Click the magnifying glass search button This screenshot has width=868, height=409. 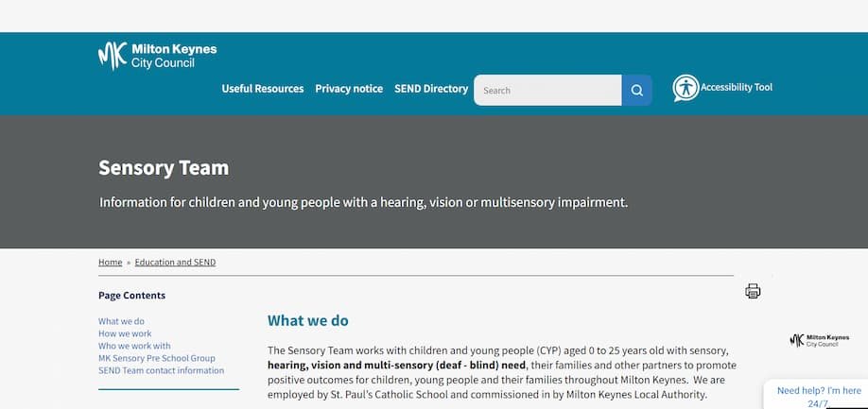point(636,90)
